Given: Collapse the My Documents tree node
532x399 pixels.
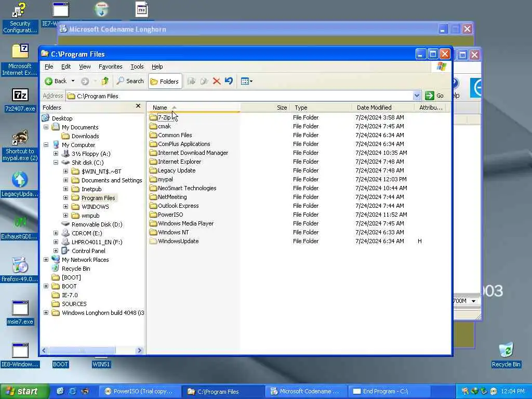Looking at the screenshot, I should [x=46, y=127].
